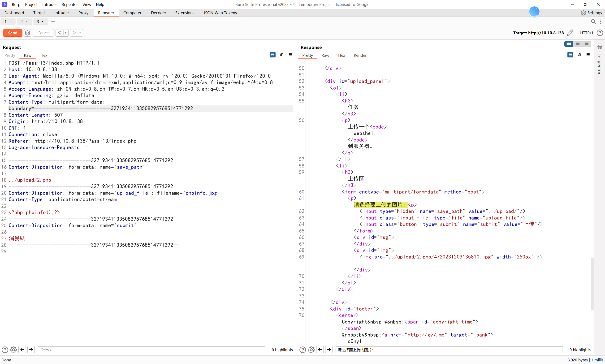This screenshot has width=605, height=364.
Task: Select top-bottom layout view
Action: (578, 44)
